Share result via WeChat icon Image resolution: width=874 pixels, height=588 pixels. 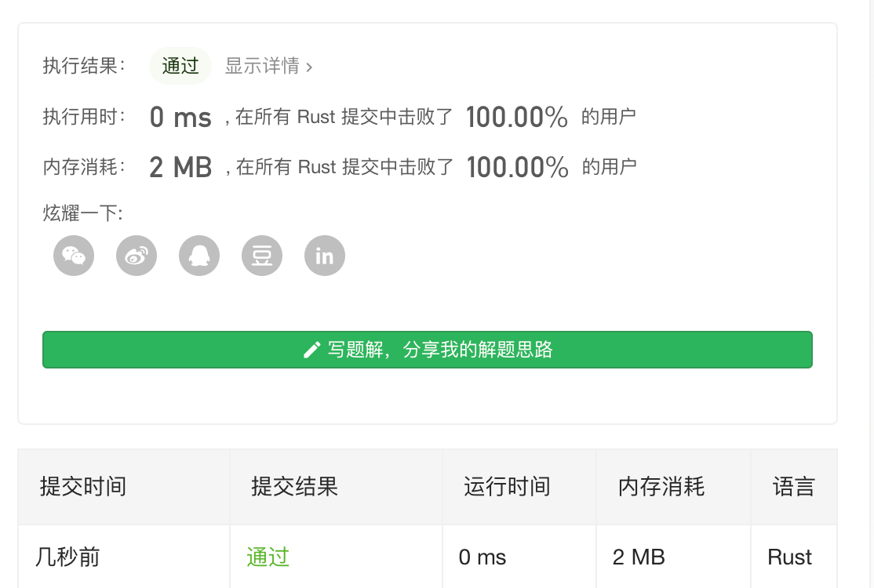[x=74, y=256]
